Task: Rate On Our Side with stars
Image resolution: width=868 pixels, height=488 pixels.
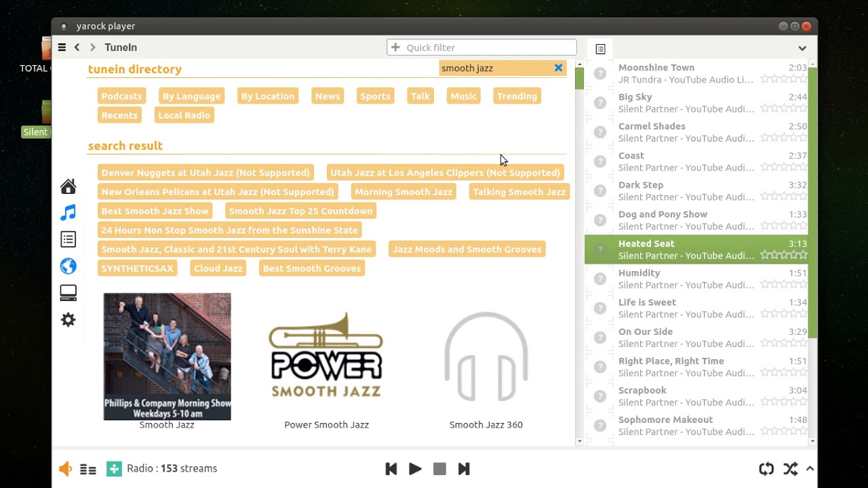Action: pyautogui.click(x=784, y=343)
